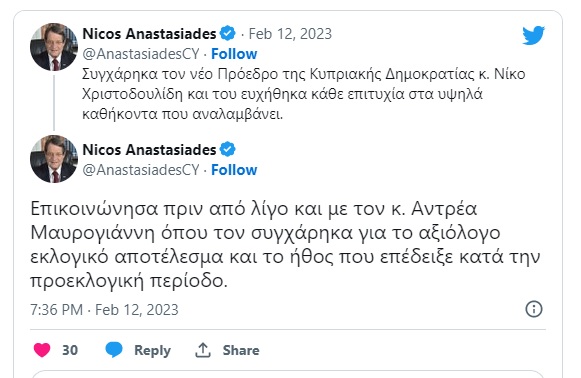Click the blue reply speech bubble icon
The image size is (581, 378).
pos(114,350)
